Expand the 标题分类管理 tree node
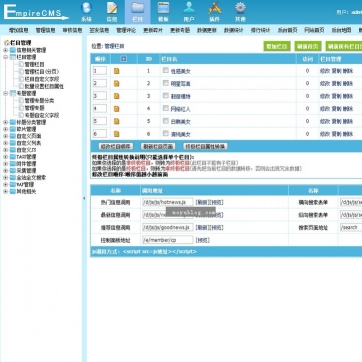This screenshot has height=362, width=362. pyautogui.click(x=5, y=122)
